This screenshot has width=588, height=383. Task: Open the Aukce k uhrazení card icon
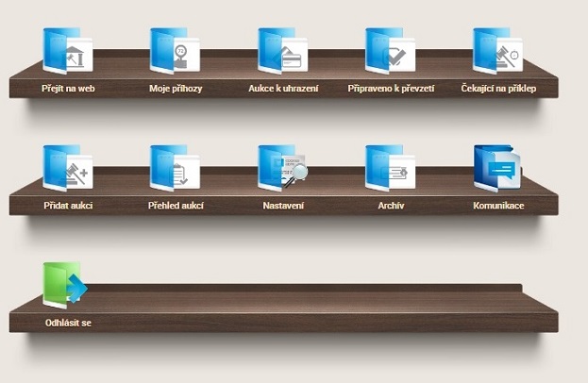point(281,50)
